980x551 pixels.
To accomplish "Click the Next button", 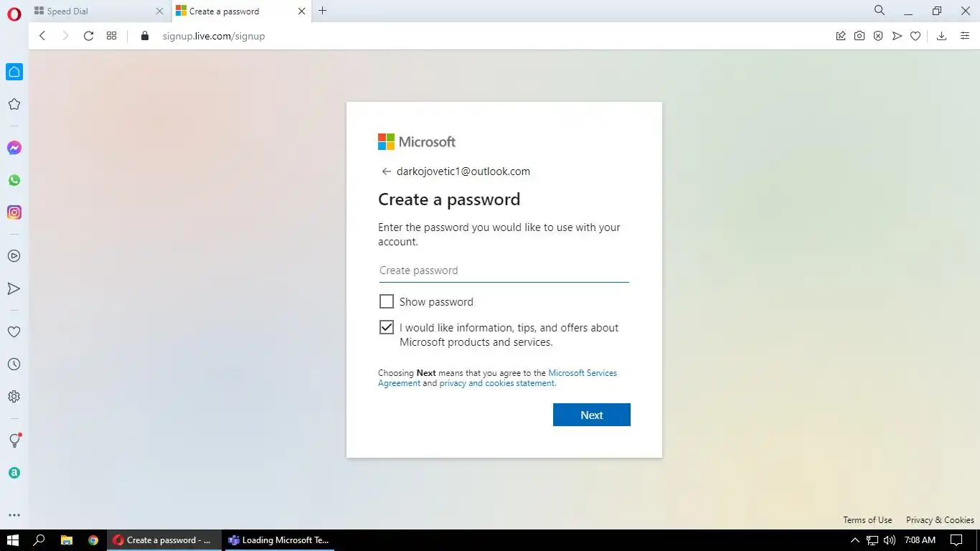I will tap(592, 415).
